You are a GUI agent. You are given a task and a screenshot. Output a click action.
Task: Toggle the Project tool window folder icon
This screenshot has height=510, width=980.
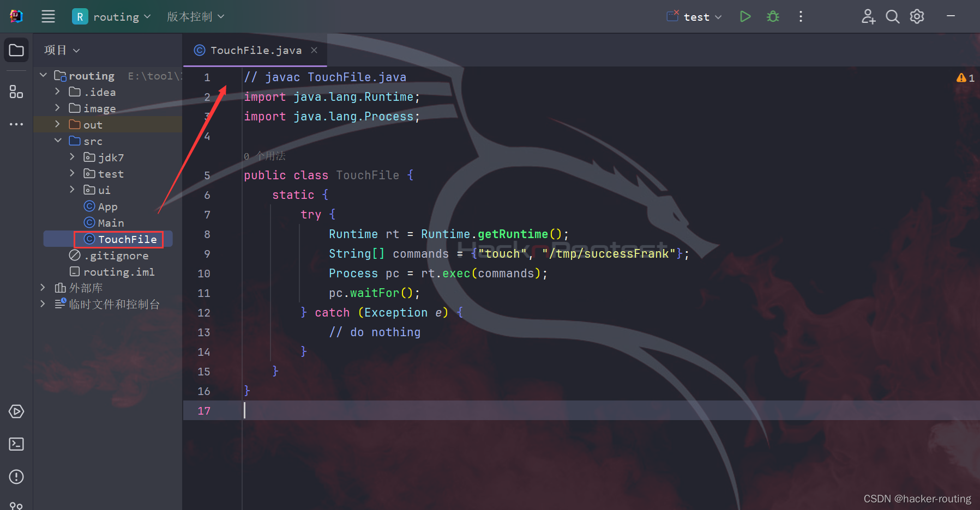(16, 50)
